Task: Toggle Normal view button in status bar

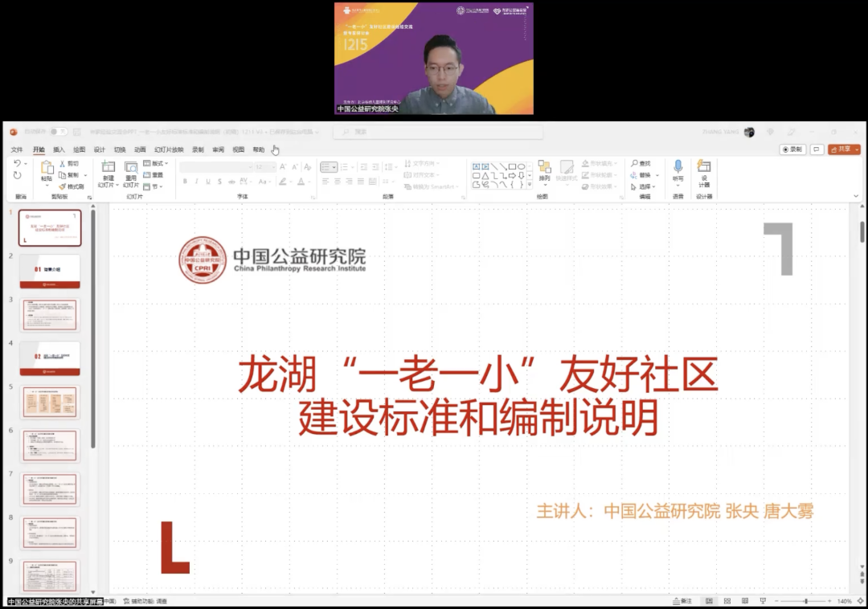Action: pos(709,601)
